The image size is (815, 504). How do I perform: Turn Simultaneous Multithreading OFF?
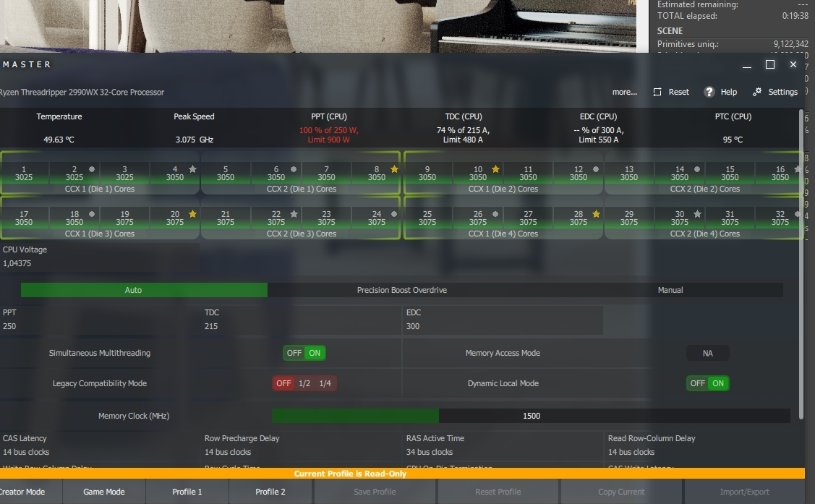pyautogui.click(x=294, y=353)
